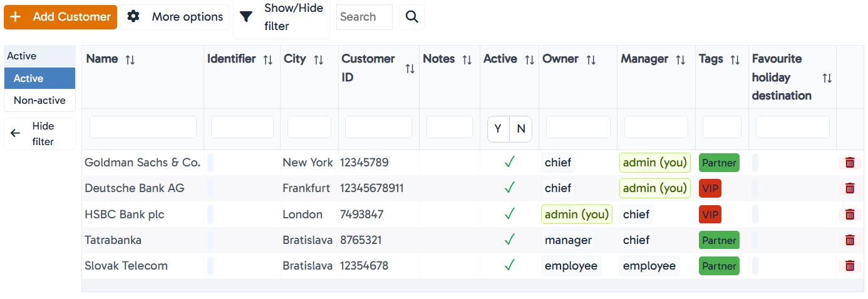Image resolution: width=868 pixels, height=299 pixels.
Task: Toggle the Show/Hide filter button
Action: (281, 17)
